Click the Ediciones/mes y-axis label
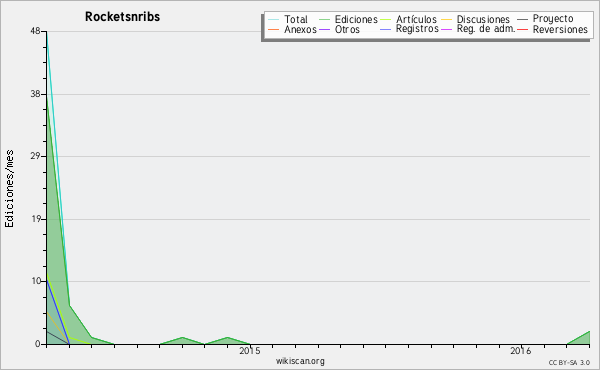This screenshot has width=600, height=370. 9,189
